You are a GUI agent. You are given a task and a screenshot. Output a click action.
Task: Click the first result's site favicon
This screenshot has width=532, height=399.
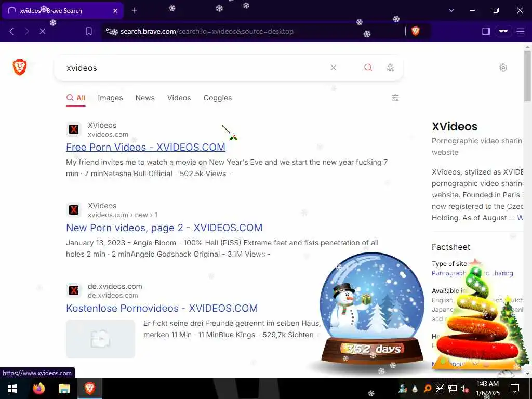(x=74, y=129)
